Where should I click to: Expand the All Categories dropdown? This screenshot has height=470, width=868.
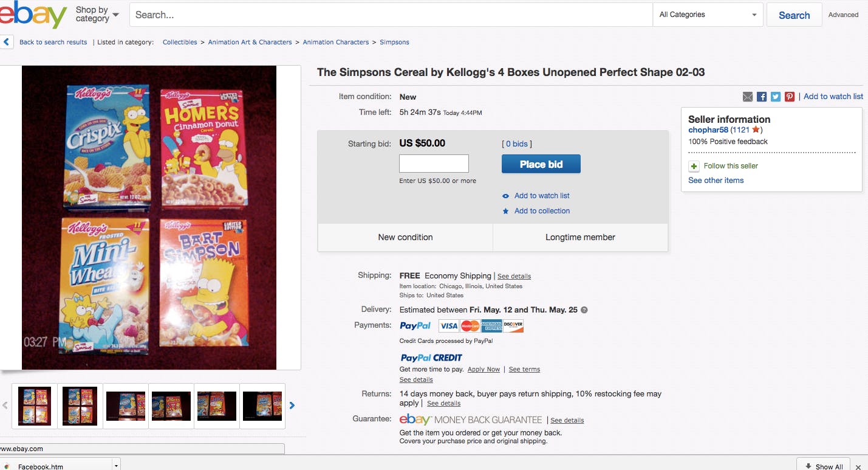[708, 15]
